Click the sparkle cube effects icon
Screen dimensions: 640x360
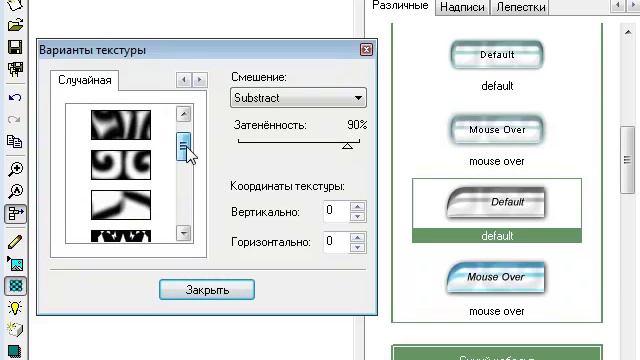pyautogui.click(x=15, y=329)
